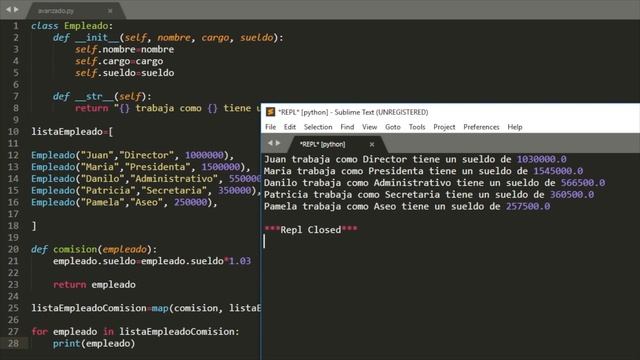Click right tab arrow in avanzado.py editor

(x=16, y=9)
